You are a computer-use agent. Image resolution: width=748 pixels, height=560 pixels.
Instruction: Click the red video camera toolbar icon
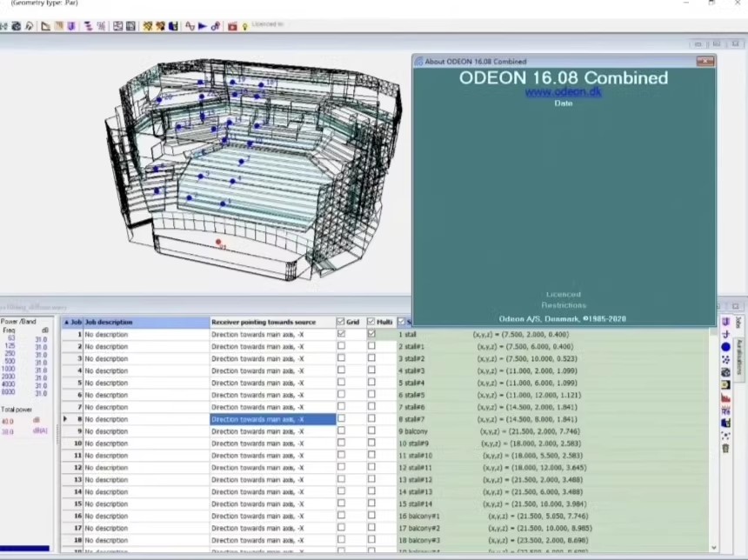coord(232,27)
